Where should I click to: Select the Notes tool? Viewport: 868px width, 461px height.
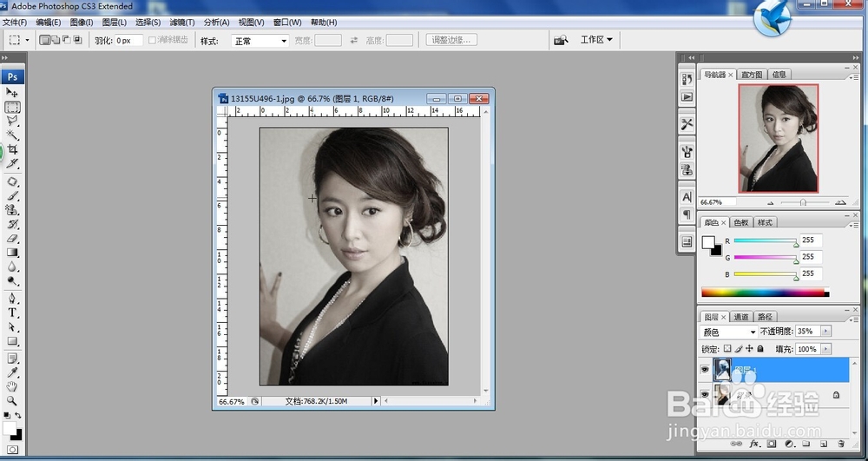tap(12, 359)
